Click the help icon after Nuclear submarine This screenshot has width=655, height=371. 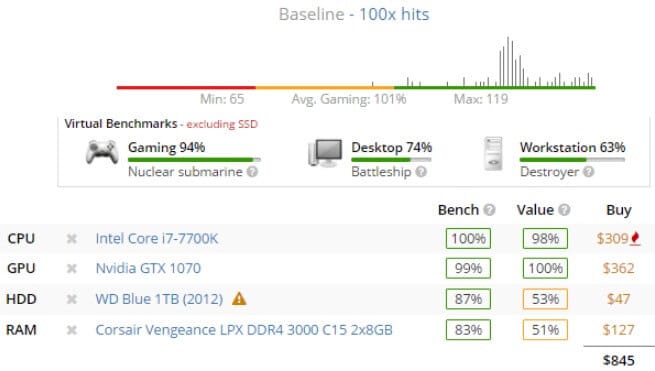pos(252,172)
